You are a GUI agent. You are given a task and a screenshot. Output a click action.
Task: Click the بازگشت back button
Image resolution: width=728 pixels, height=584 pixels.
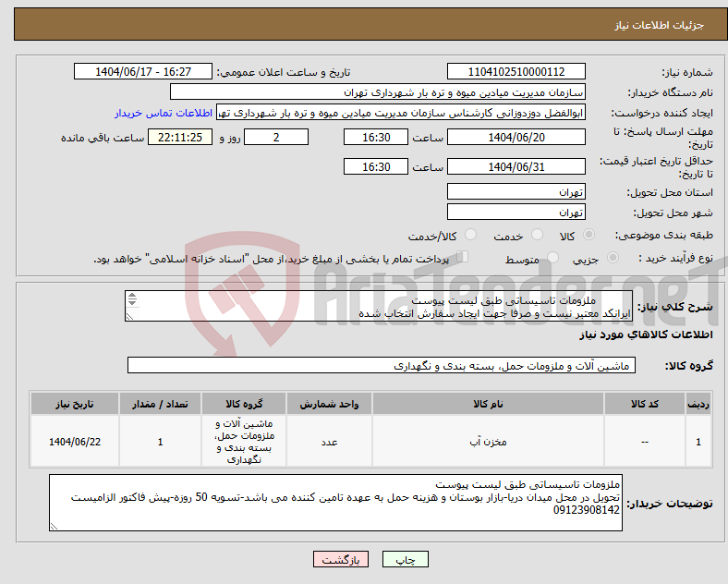click(x=341, y=560)
